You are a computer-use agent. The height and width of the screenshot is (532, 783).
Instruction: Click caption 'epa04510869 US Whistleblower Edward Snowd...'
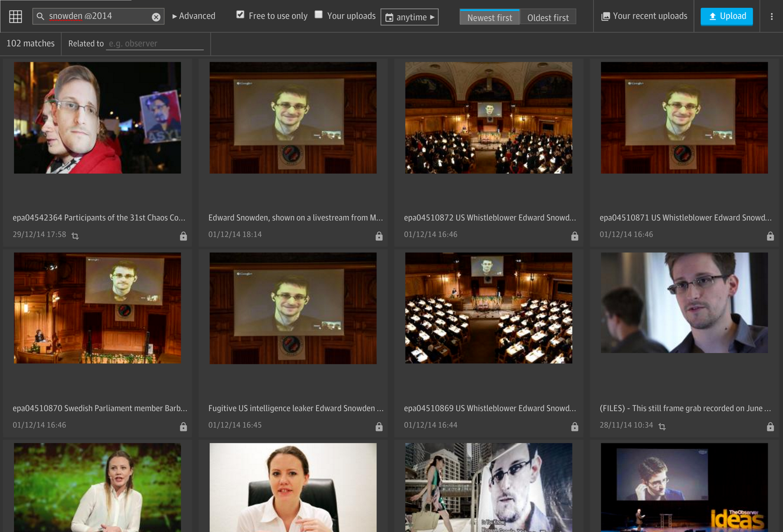[490, 408]
